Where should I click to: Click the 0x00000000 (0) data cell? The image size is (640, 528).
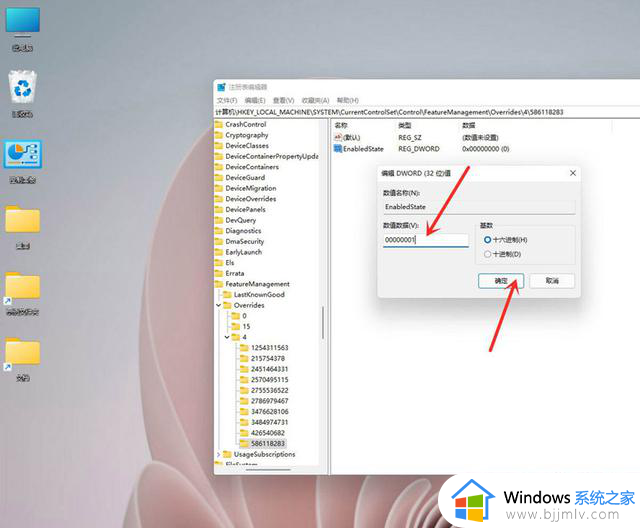pyautogui.click(x=486, y=149)
